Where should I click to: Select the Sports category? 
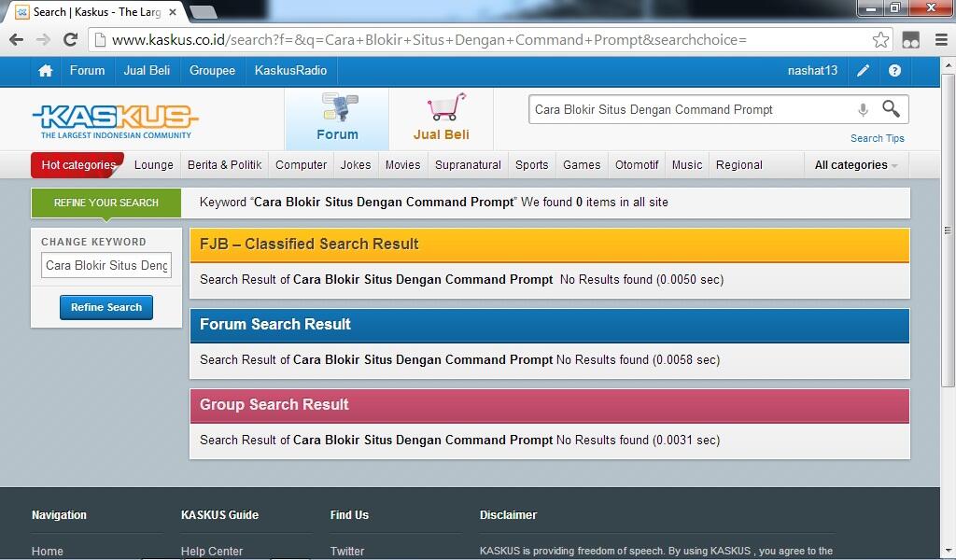click(x=531, y=165)
